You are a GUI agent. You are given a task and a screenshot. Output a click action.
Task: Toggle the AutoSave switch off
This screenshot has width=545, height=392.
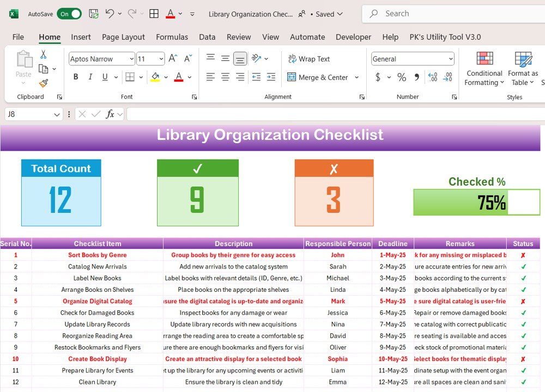pos(69,14)
